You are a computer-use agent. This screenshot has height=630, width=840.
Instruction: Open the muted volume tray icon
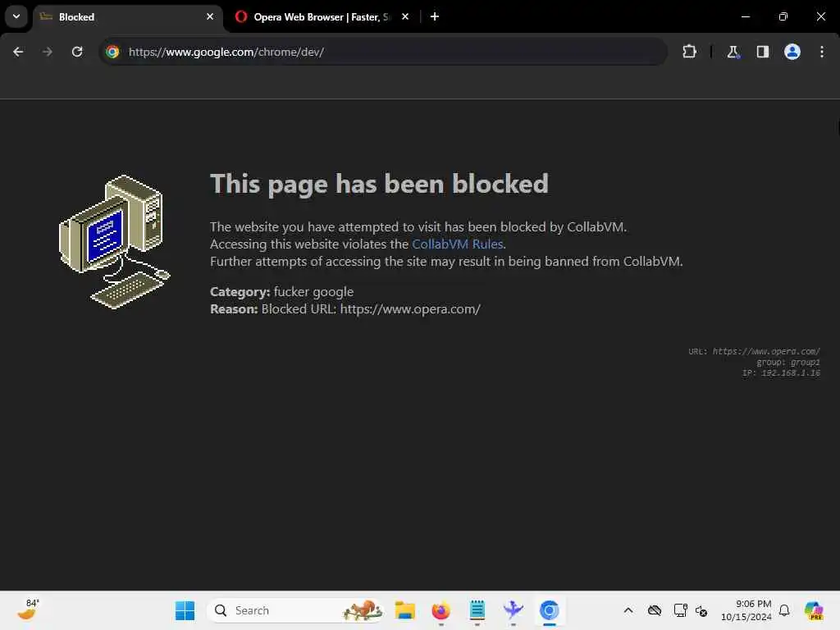coord(701,610)
